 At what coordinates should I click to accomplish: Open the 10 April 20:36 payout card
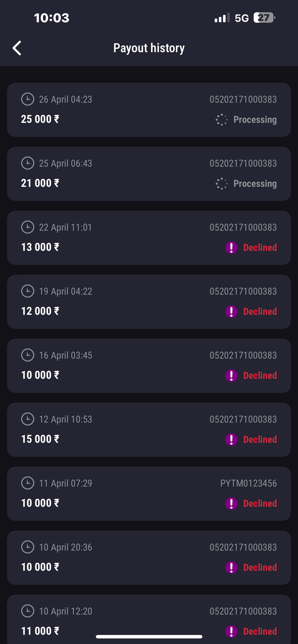[x=149, y=558]
